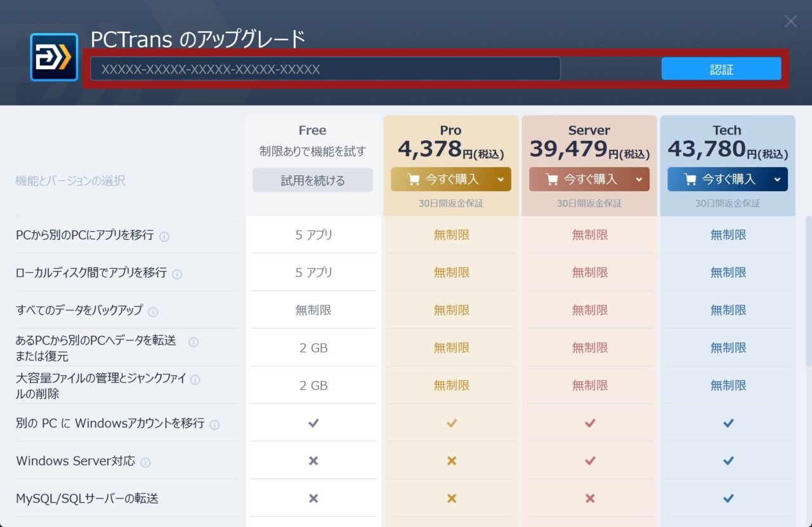Click the Free plan header label
This screenshot has width=812, height=527.
(313, 130)
